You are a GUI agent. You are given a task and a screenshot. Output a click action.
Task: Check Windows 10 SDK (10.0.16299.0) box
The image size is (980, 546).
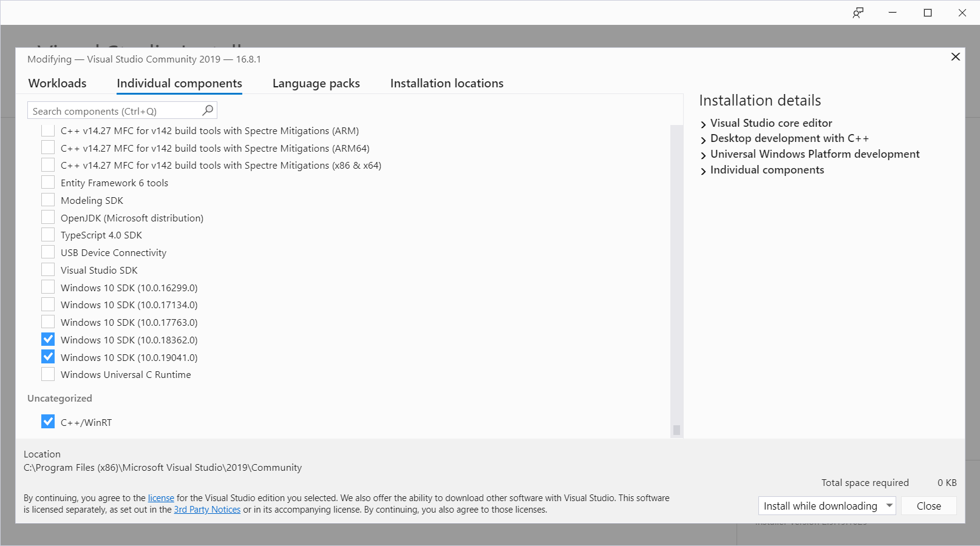(x=48, y=287)
